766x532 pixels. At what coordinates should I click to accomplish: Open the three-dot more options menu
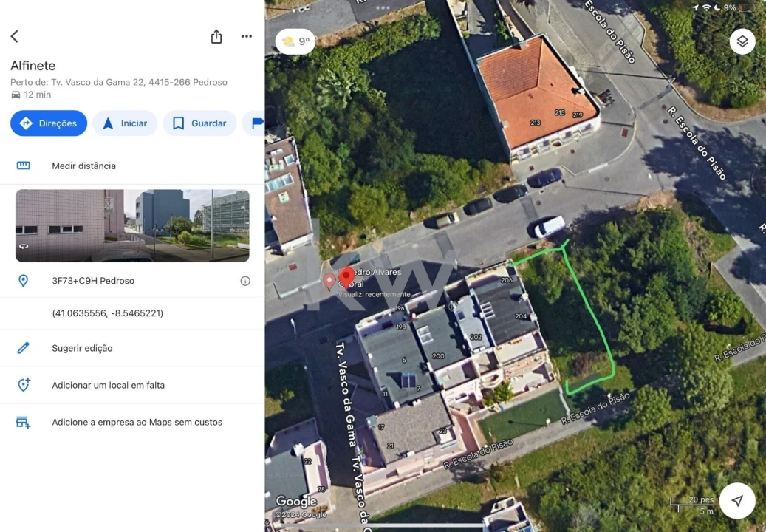tap(247, 36)
